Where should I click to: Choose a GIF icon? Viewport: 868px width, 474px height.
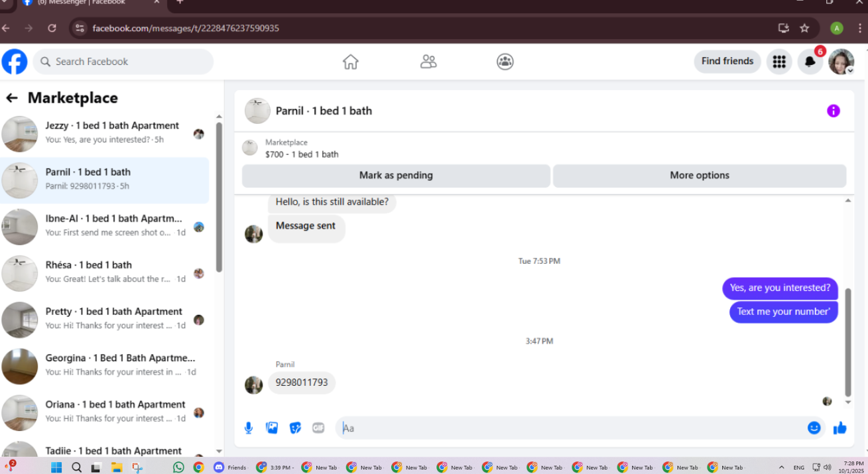[x=318, y=428]
